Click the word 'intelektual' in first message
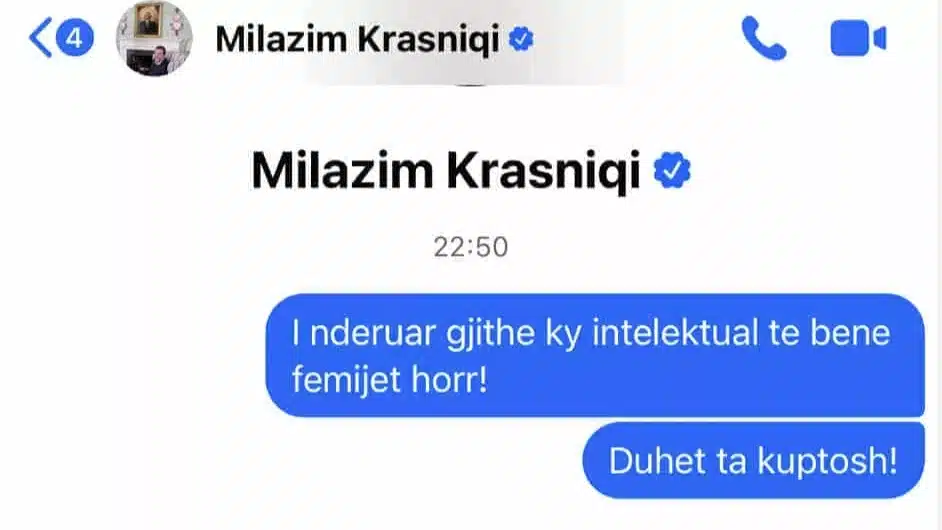This screenshot has width=942, height=530. tap(675, 333)
